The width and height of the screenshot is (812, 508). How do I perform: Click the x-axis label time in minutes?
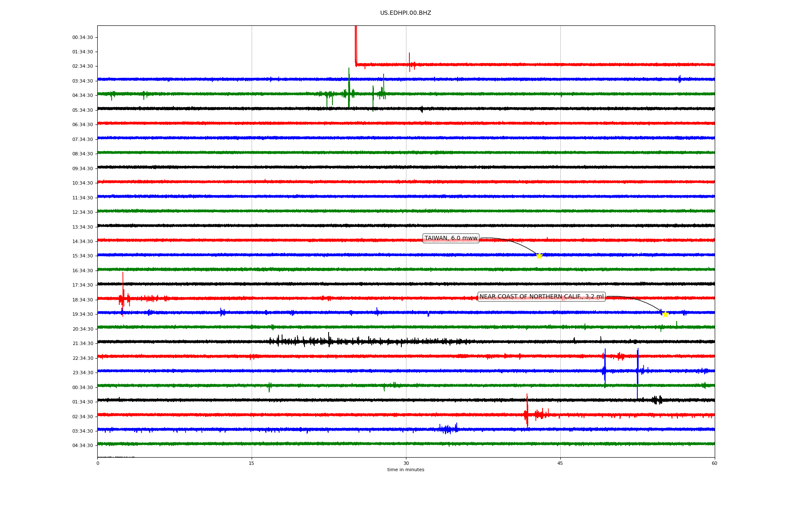coord(406,469)
